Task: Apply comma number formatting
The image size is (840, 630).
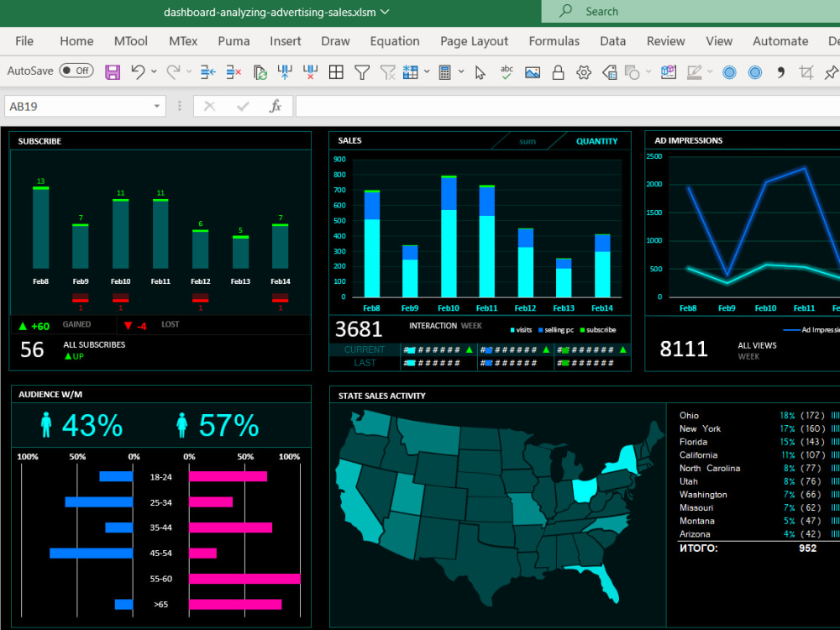Action: 780,72
